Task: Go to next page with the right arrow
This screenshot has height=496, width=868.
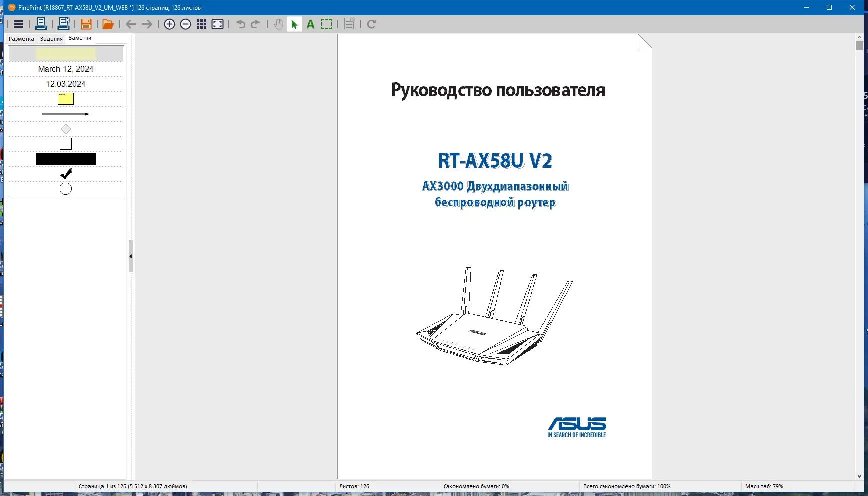Action: point(147,24)
